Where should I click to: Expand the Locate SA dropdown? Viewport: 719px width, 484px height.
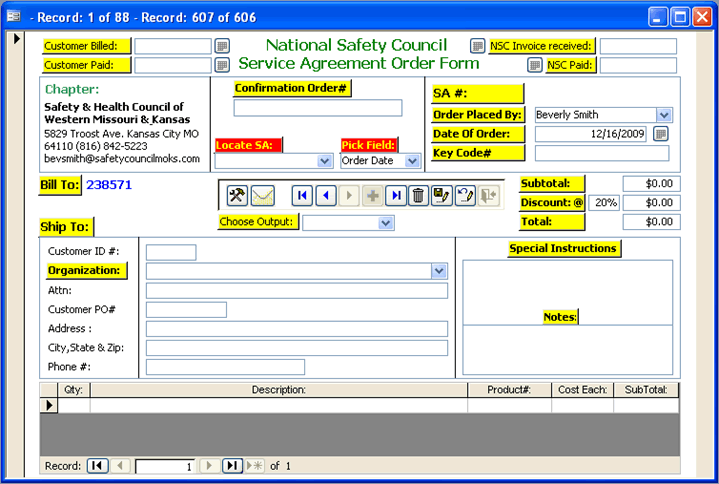point(325,161)
